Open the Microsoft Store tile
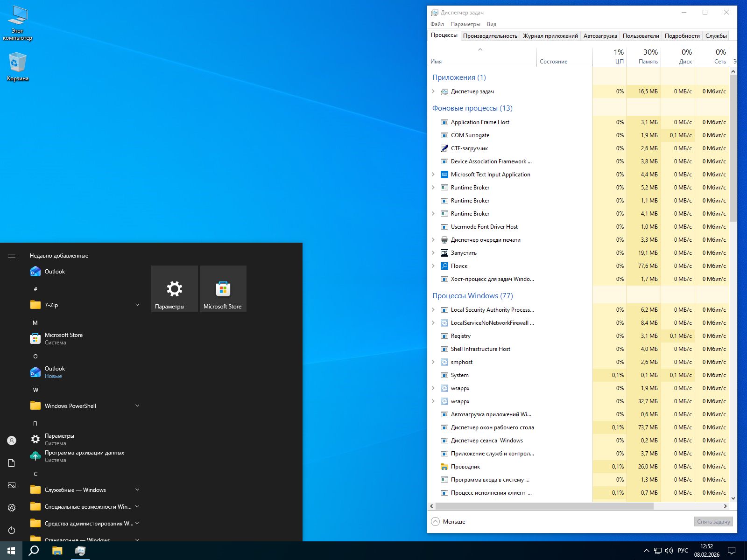The image size is (747, 560). 223,289
